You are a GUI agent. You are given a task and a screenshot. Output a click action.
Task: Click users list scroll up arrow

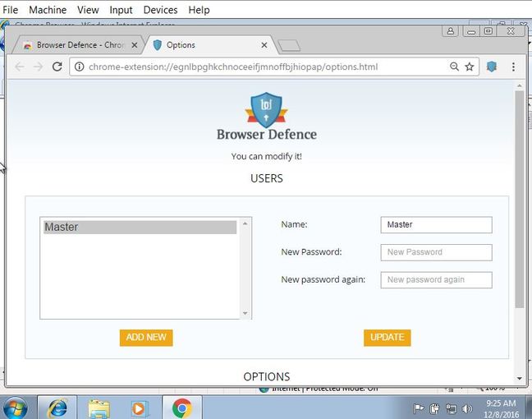(x=245, y=223)
